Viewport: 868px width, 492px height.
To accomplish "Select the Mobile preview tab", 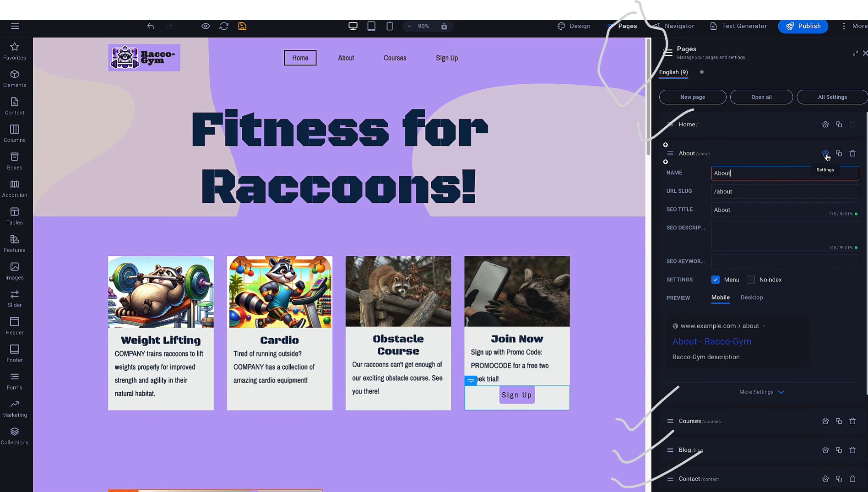I will coord(720,297).
